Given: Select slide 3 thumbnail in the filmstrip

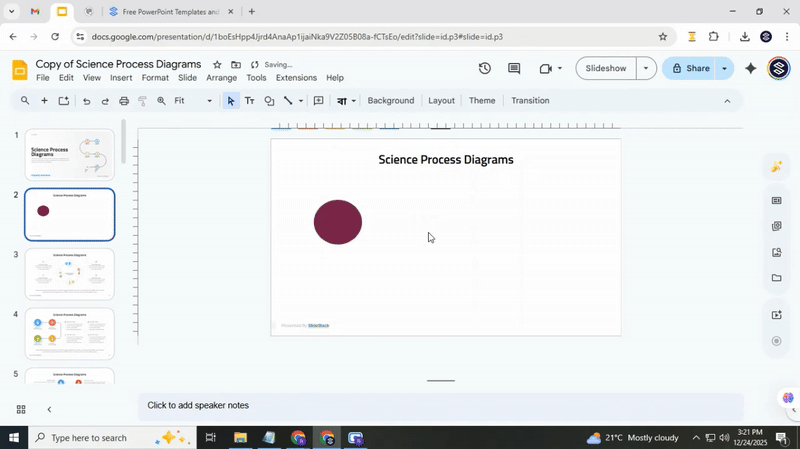Looking at the screenshot, I should 69,273.
